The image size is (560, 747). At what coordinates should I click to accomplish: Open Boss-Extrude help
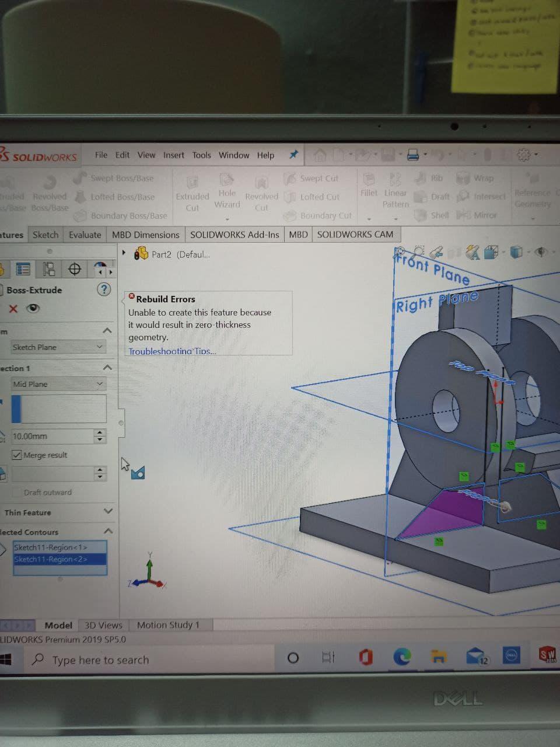tap(104, 289)
